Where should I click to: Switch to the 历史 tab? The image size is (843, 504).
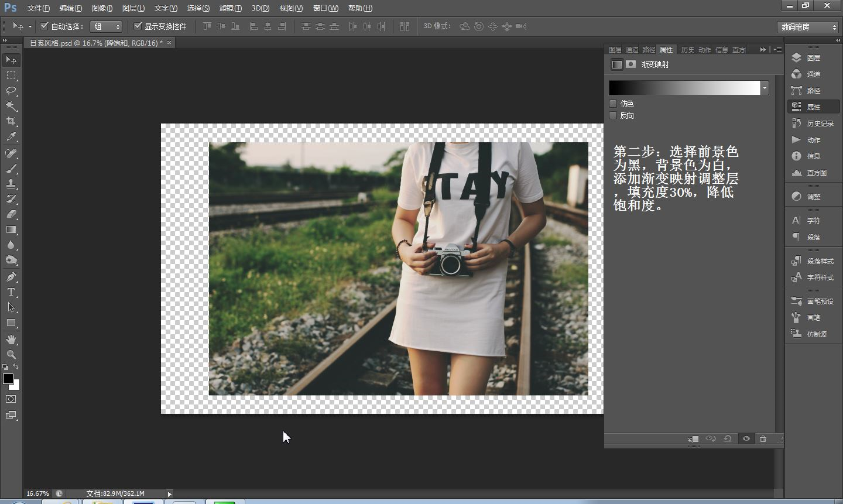tap(687, 50)
